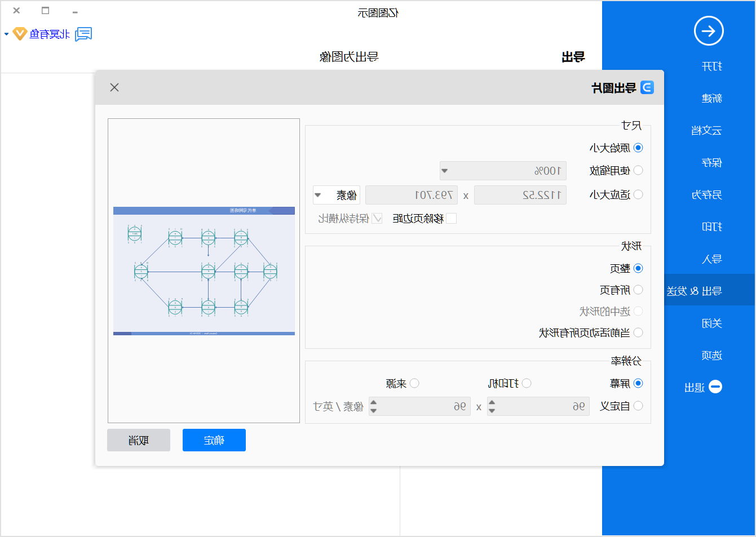
Task: Click the 退出 exit icon in sidebar
Action: [715, 387]
